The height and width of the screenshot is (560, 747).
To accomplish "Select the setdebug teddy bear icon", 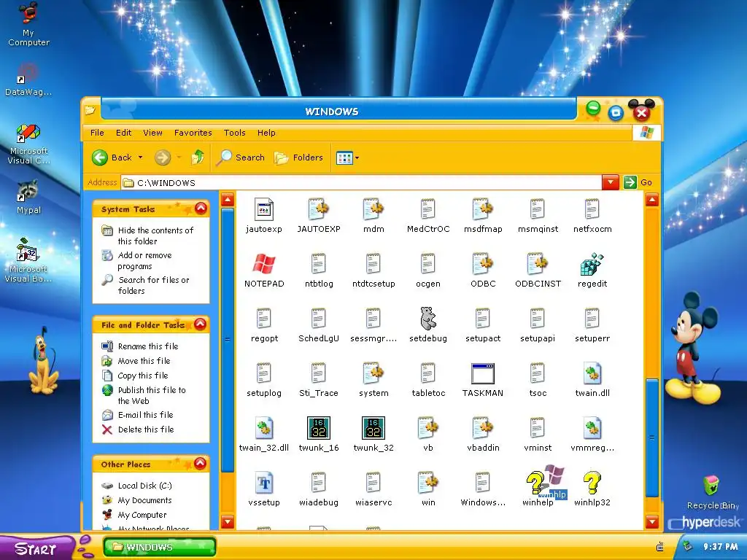I will click(427, 319).
